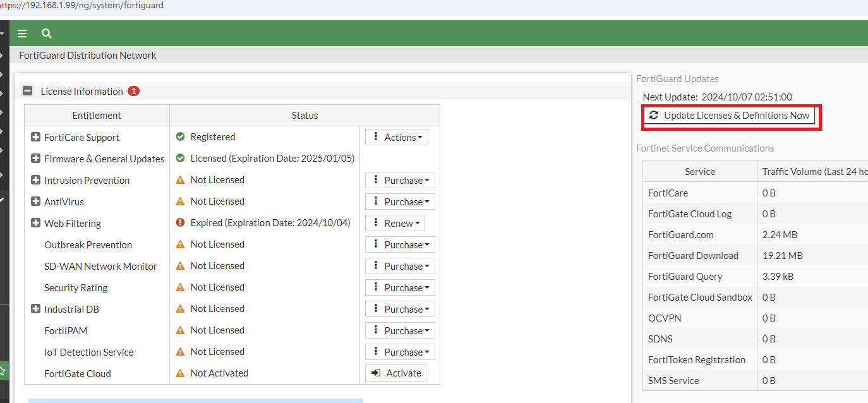Open Purchase dropdown for IoT Detection Service
Screen dimensions: 868x403
400,352
